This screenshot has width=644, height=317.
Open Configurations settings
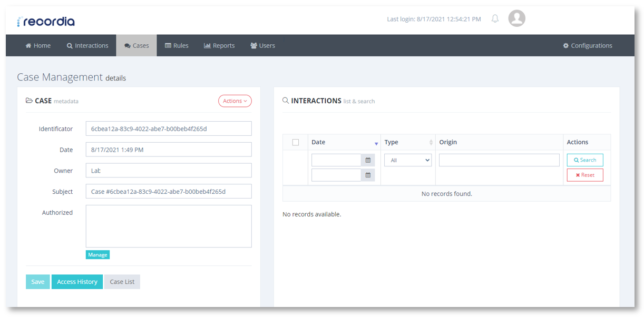pos(588,46)
